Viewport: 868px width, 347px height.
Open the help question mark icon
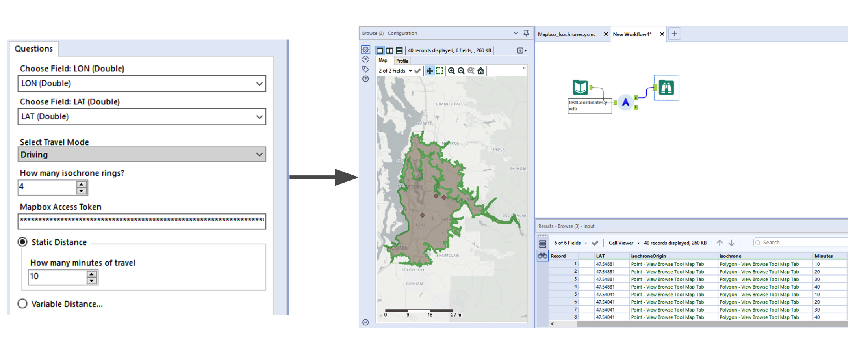(365, 79)
